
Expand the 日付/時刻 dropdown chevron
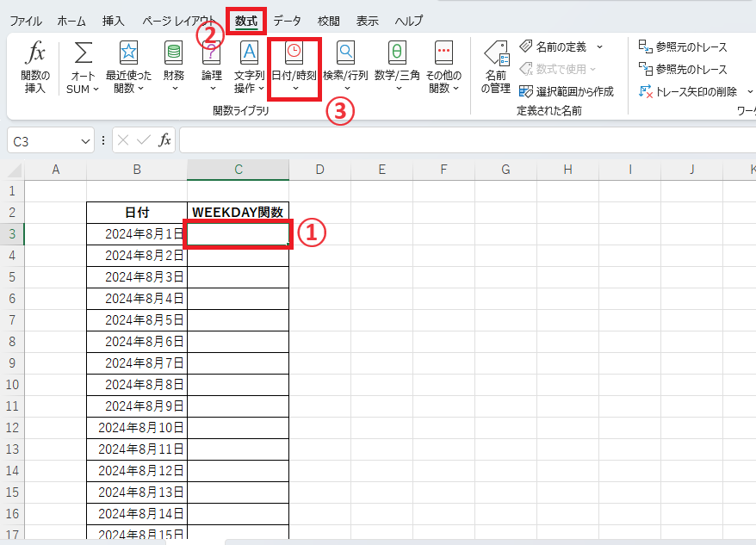[x=295, y=89]
